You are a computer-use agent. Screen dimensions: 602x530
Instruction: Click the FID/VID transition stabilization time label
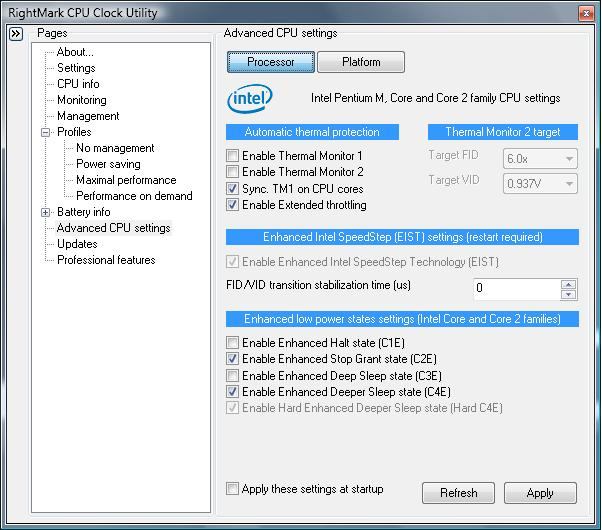pyautogui.click(x=318, y=285)
